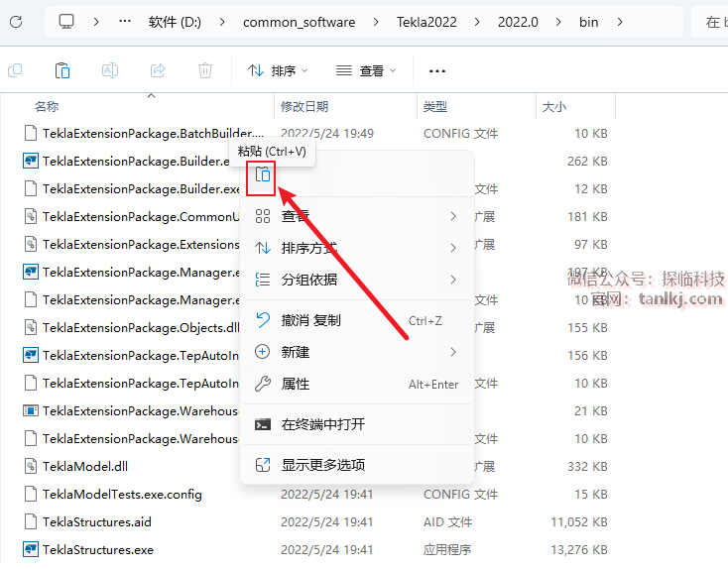Select TeklaExtensionPackage.Objects.dll file name
The height and width of the screenshot is (569, 728).
click(141, 328)
